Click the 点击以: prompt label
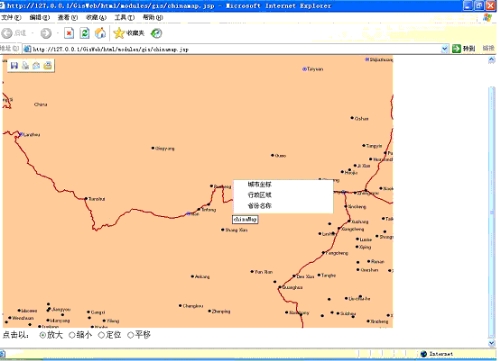Viewport: 500px width, 361px height. (x=15, y=335)
